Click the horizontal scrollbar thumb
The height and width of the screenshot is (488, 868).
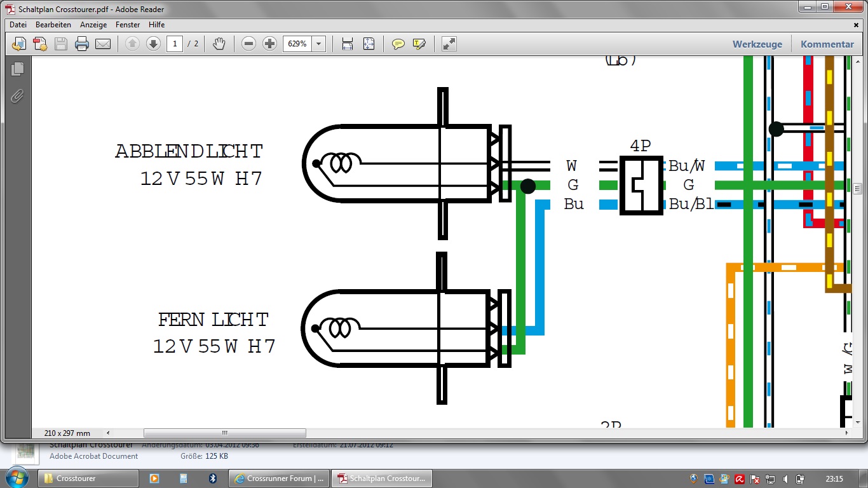click(224, 433)
